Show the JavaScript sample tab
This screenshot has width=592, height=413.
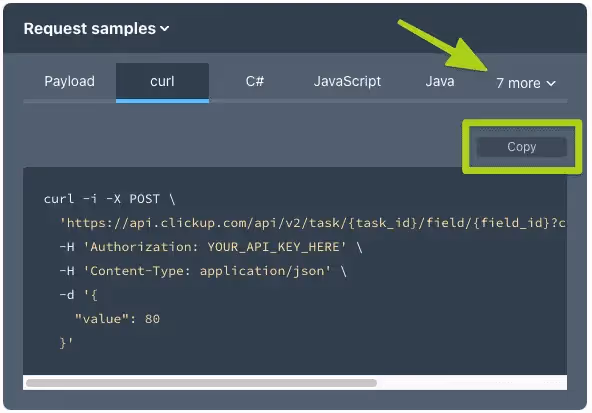[347, 82]
